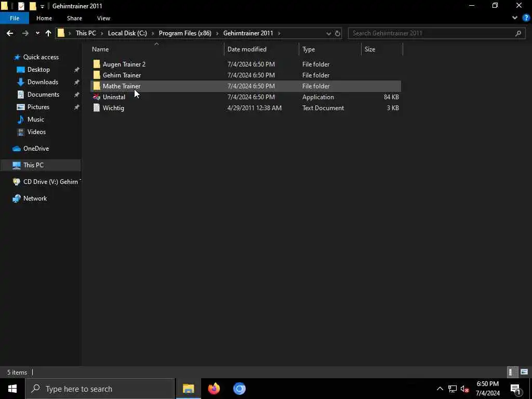Click the Properties quick access icon
Viewport: 532px width, 399px height.
pos(21,6)
